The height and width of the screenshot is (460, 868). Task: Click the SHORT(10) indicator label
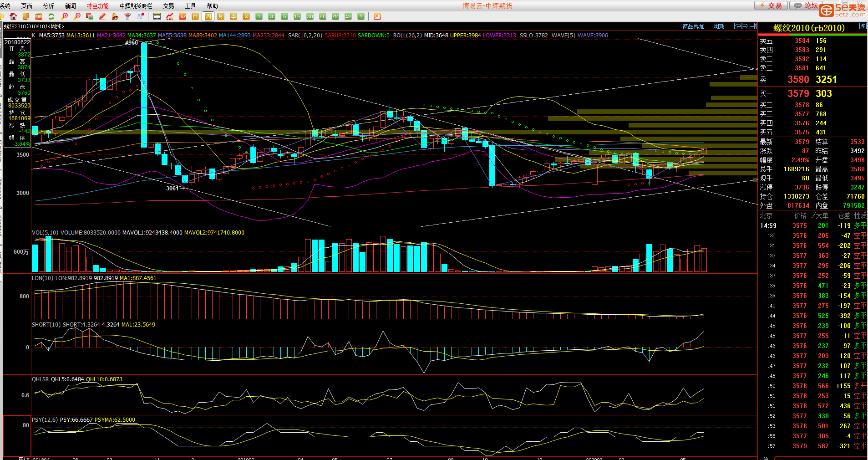46,325
